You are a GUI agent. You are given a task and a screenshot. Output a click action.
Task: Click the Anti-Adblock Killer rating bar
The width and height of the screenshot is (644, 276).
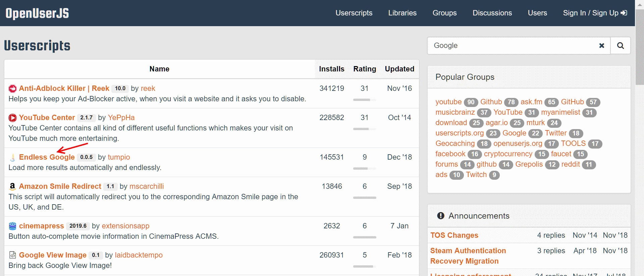[365, 100]
